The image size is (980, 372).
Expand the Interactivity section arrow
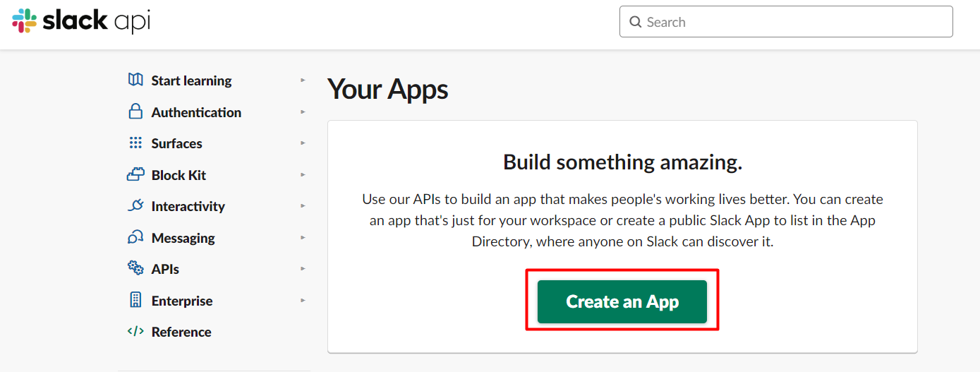[303, 206]
